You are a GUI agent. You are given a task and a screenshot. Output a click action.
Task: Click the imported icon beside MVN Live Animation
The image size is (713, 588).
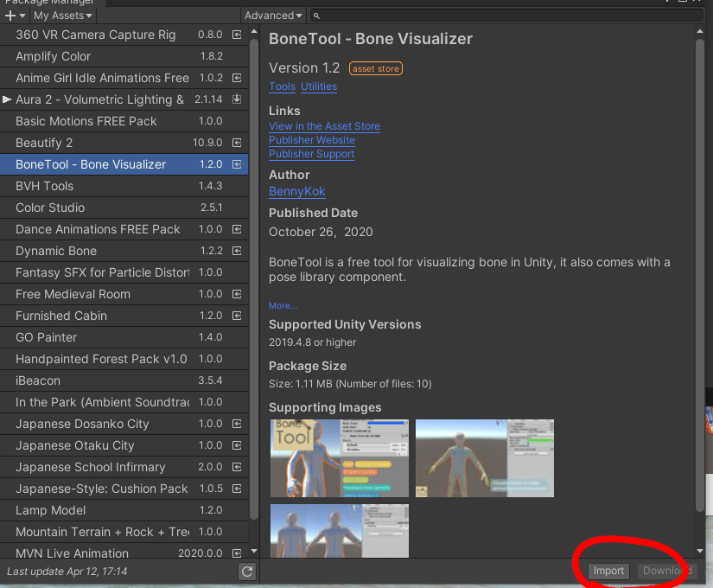pyautogui.click(x=237, y=553)
